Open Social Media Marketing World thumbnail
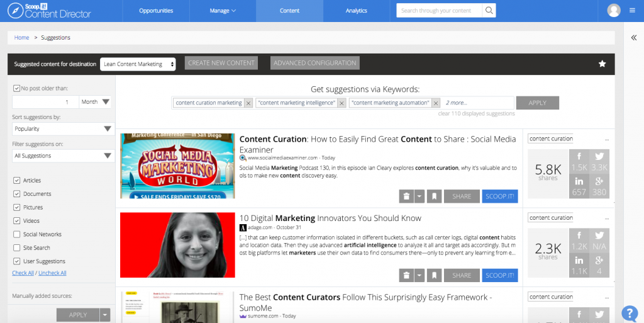Screen dimensions: 644x323 point(177,166)
